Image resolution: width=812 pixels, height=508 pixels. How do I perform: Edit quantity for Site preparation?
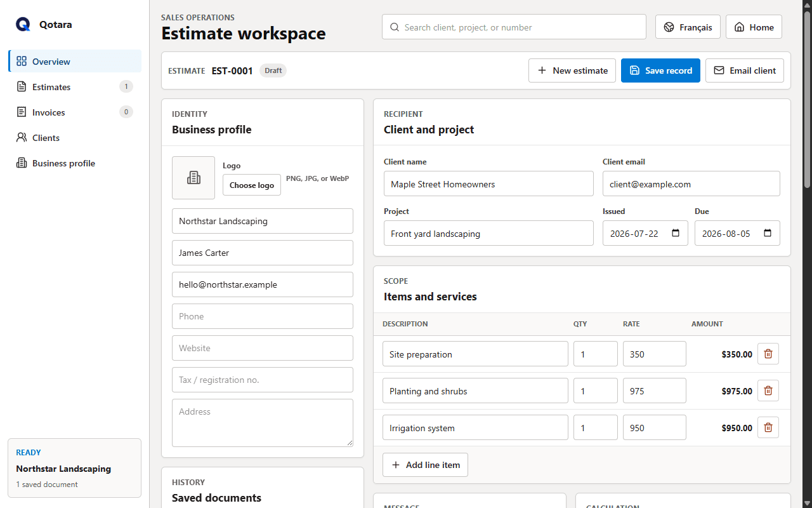pos(596,354)
